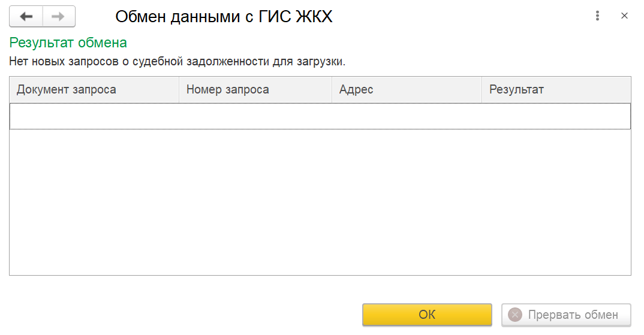The width and height of the screenshot is (644, 335).
Task: Click the Обмен данными с ГИС ЖКХ title
Action: [224, 16]
